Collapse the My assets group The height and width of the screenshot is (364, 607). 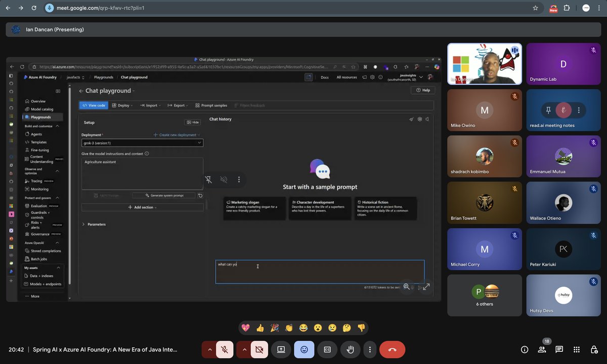[x=59, y=267]
